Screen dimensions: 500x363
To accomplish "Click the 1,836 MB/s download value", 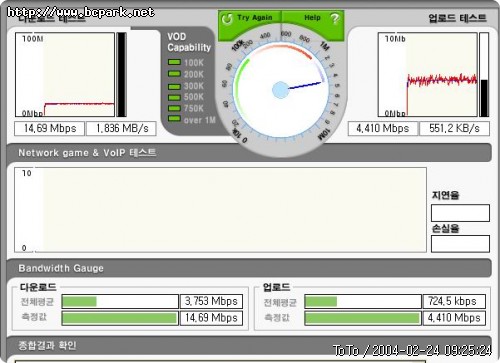I will coord(121,129).
